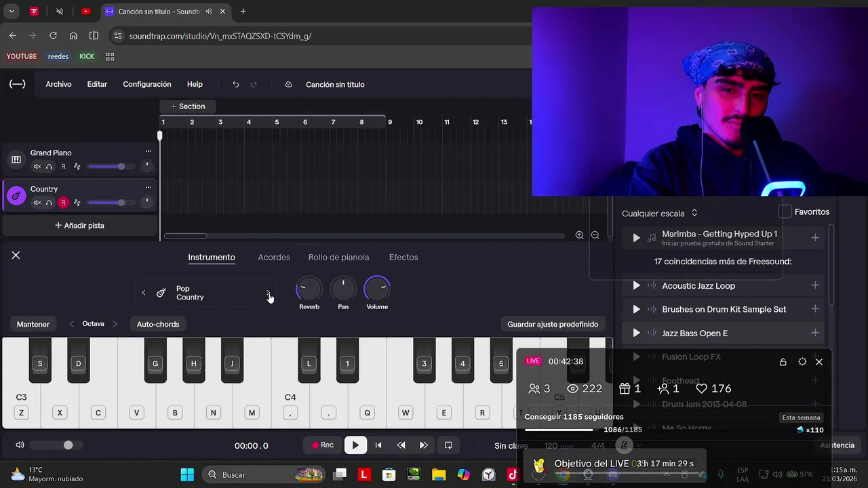
Task: Raise the keyboard Octava
Action: click(115, 324)
